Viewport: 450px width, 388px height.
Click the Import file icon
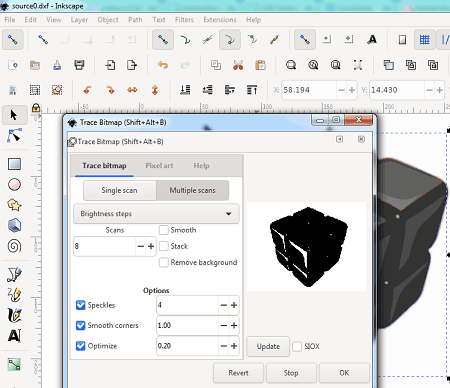tap(110, 65)
